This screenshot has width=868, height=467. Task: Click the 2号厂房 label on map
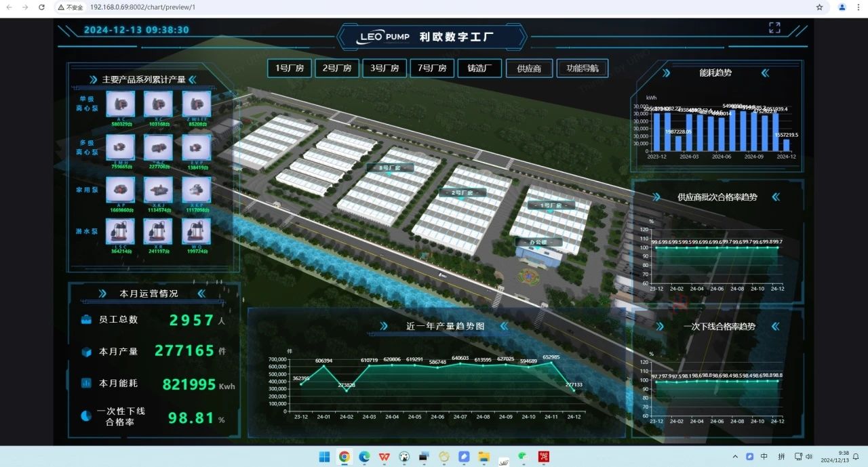[x=462, y=192]
